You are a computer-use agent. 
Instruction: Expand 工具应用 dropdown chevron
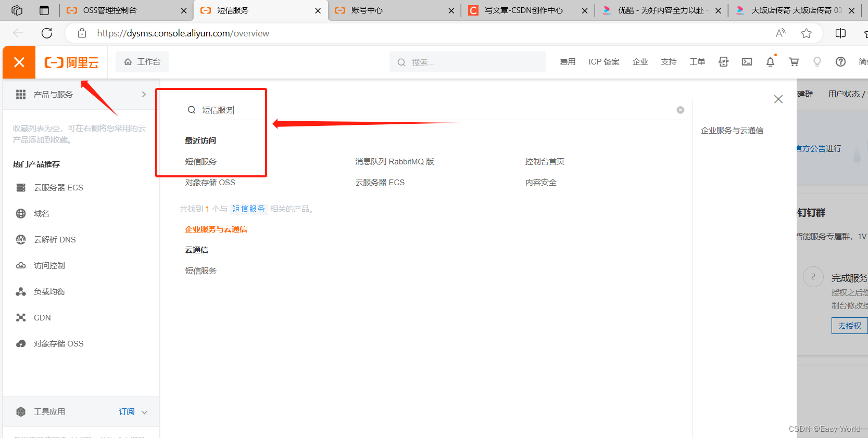pos(144,412)
